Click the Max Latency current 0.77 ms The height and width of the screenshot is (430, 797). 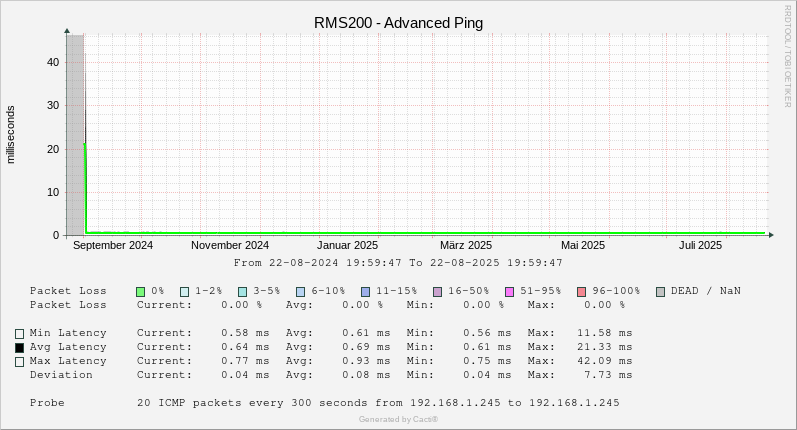[245, 361]
